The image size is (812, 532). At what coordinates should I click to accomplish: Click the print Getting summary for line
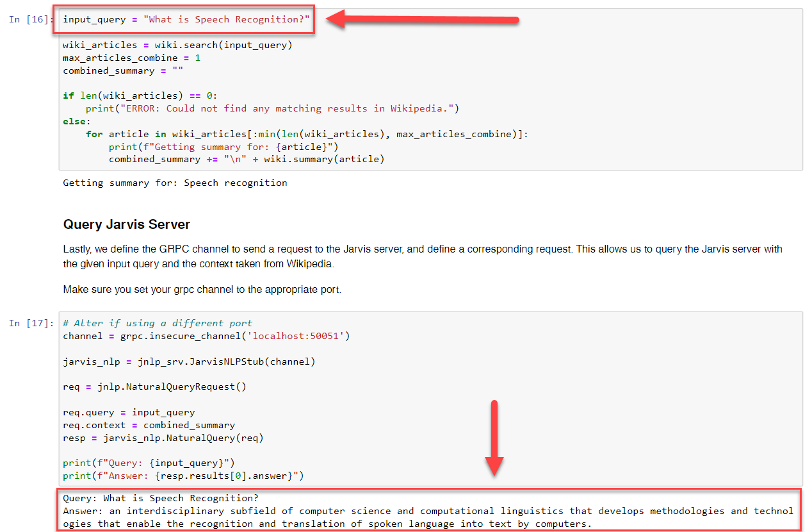click(x=223, y=147)
